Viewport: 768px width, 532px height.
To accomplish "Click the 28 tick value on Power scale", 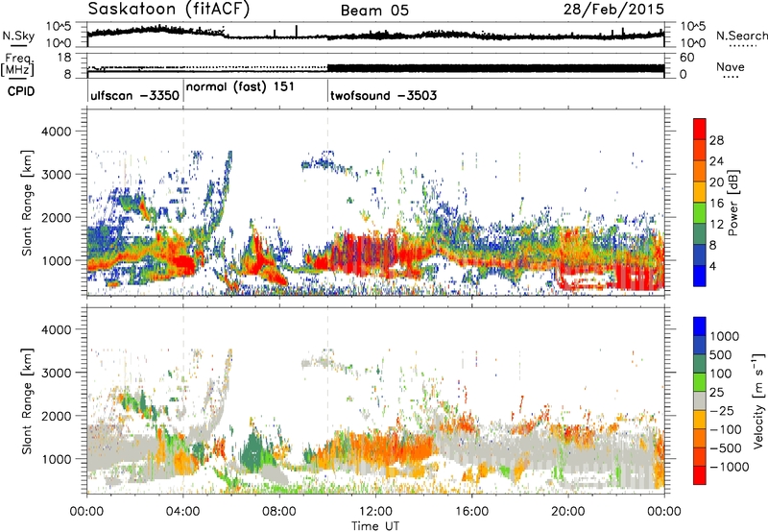I will [716, 140].
